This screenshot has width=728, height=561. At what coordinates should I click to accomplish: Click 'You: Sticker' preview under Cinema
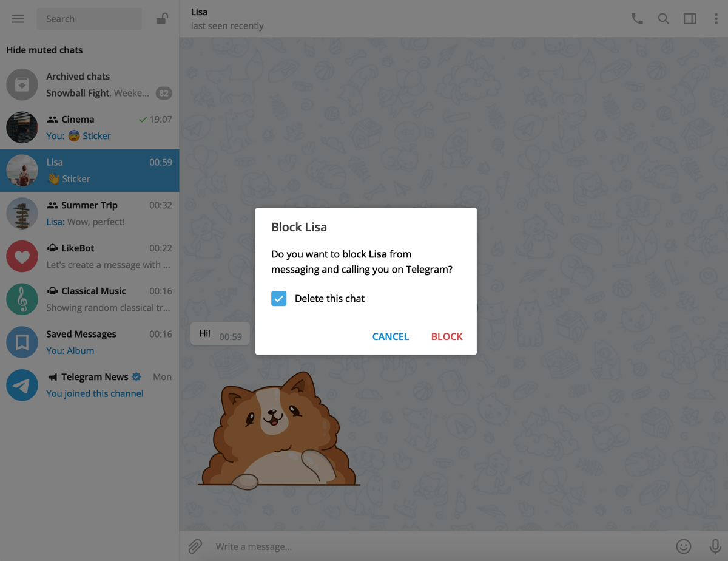[x=78, y=136]
